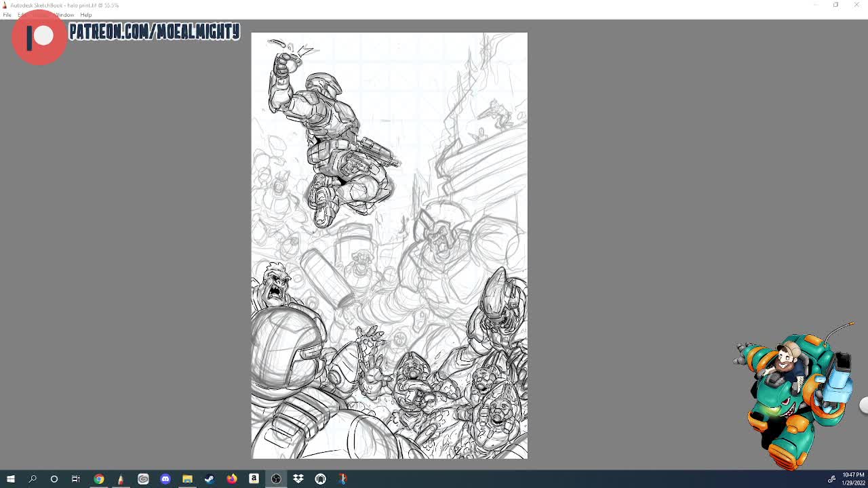868x488 pixels.
Task: Click the halo print sketch canvas
Action: (389, 245)
